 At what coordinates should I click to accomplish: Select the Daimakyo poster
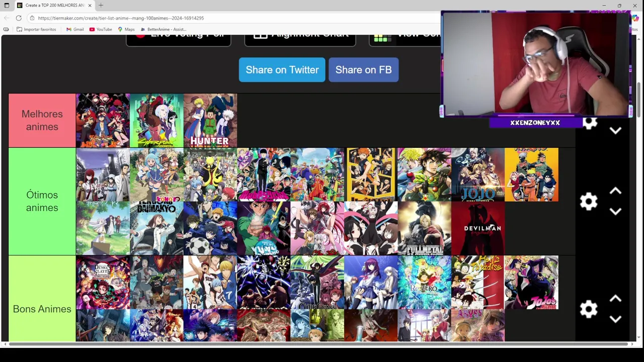click(x=156, y=228)
